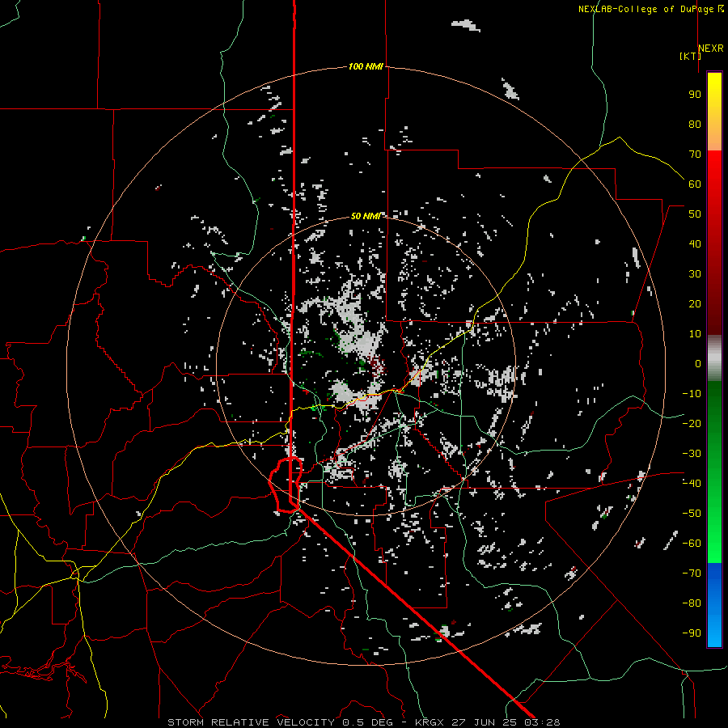Viewport: 728px width, 728px height.
Task: Click the 70 value on the velocity scale
Action: [695, 154]
